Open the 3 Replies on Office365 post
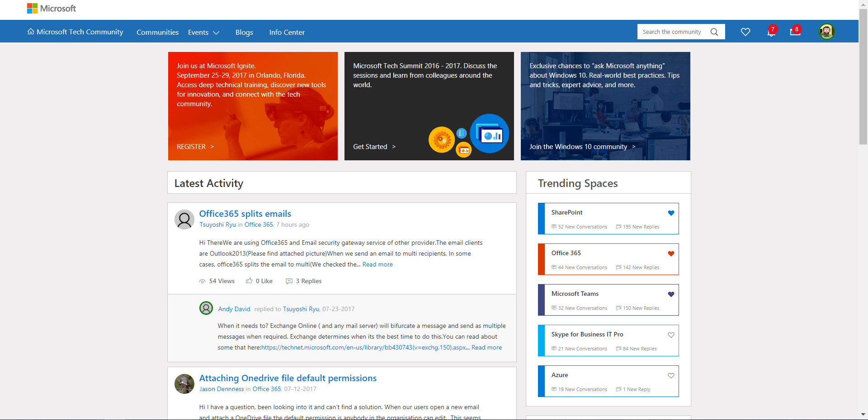The image size is (868, 420). [304, 281]
